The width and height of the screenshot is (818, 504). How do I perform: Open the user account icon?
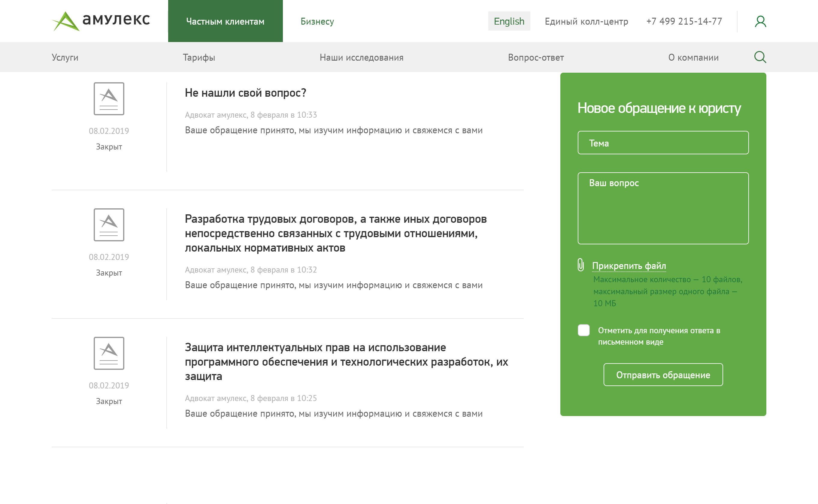click(760, 21)
